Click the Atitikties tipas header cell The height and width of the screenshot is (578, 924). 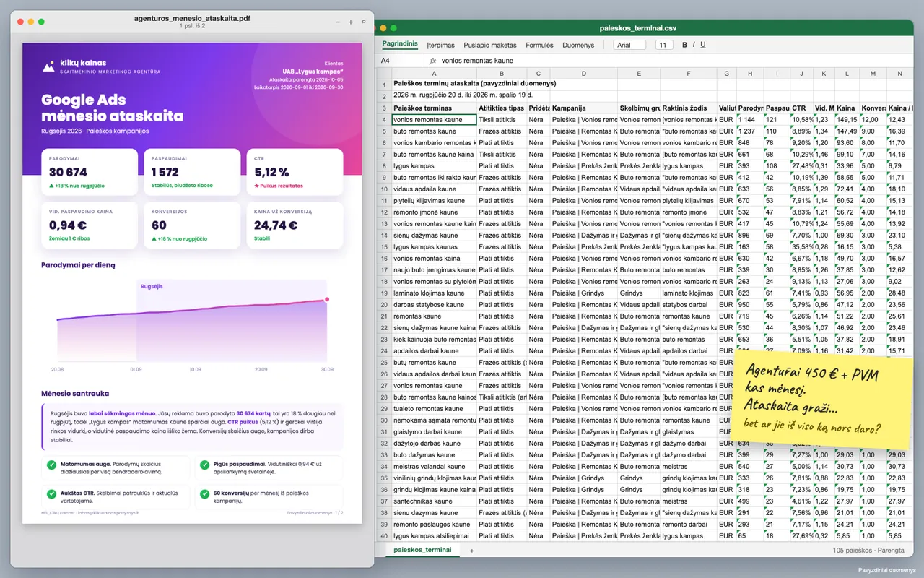pos(502,108)
